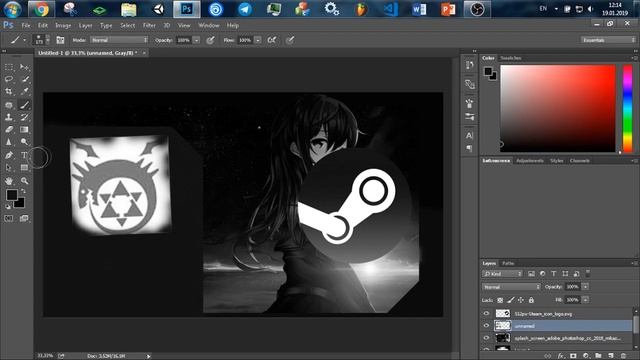Click the red color field in Color panel
Screen dimensions: 640x360
tap(558, 109)
